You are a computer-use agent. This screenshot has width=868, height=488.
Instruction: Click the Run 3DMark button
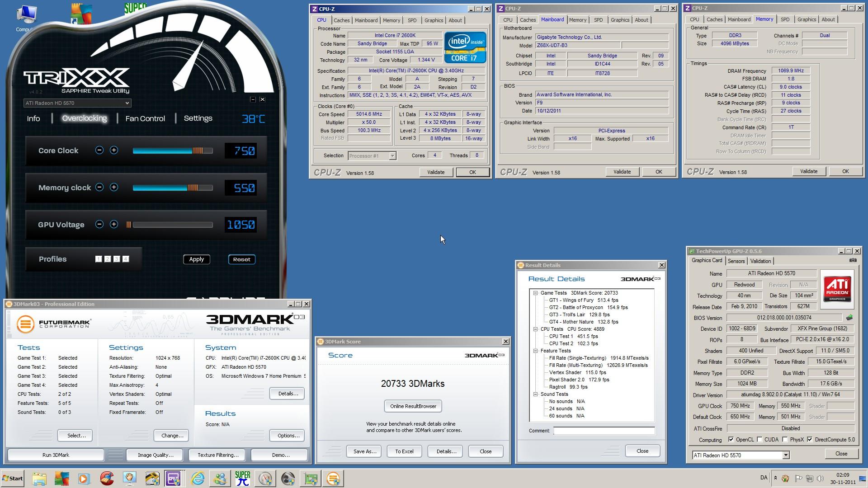click(x=56, y=455)
